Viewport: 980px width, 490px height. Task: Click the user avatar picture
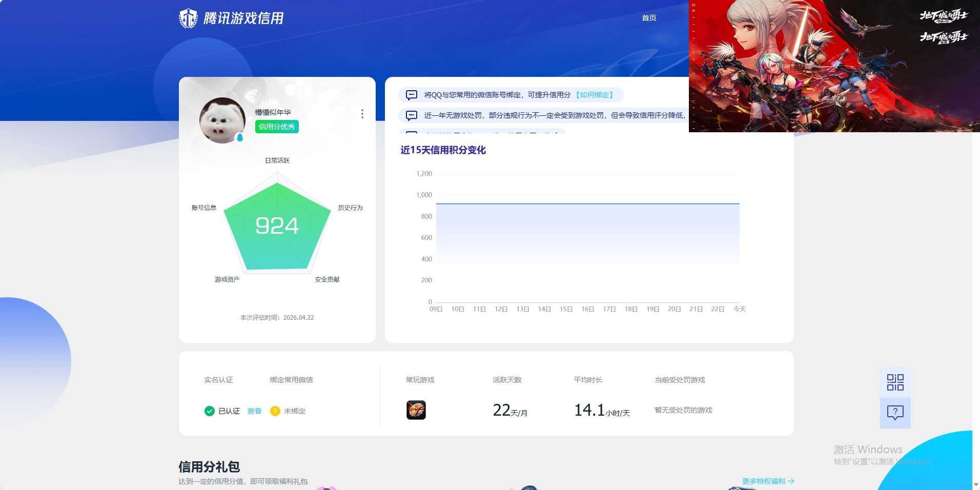222,120
